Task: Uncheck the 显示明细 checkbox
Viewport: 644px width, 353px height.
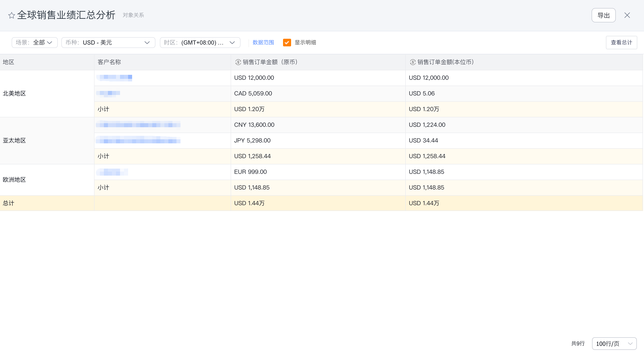Action: (287, 43)
